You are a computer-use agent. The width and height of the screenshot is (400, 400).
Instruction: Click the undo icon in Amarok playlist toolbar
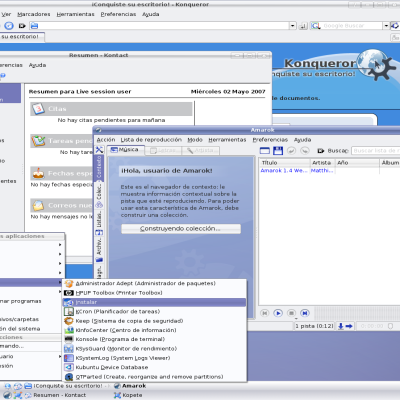coord(291,151)
